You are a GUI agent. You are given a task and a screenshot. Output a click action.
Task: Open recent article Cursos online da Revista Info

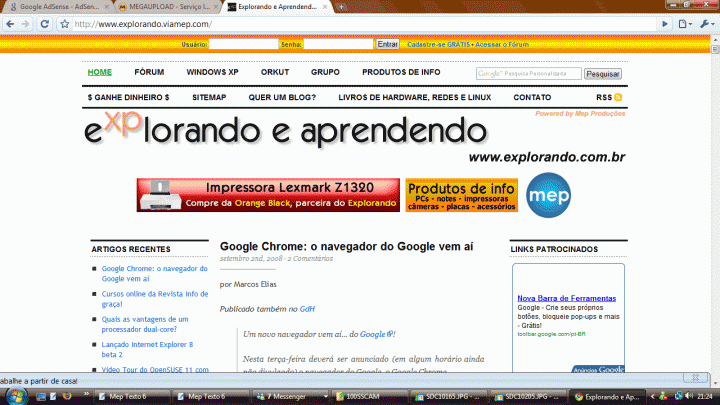pyautogui.click(x=155, y=299)
